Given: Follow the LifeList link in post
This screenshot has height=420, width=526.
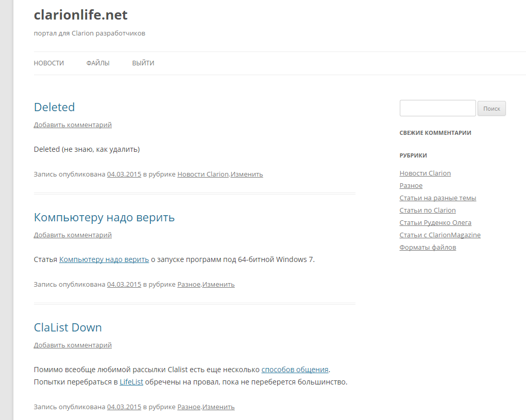Looking at the screenshot, I should [131, 382].
